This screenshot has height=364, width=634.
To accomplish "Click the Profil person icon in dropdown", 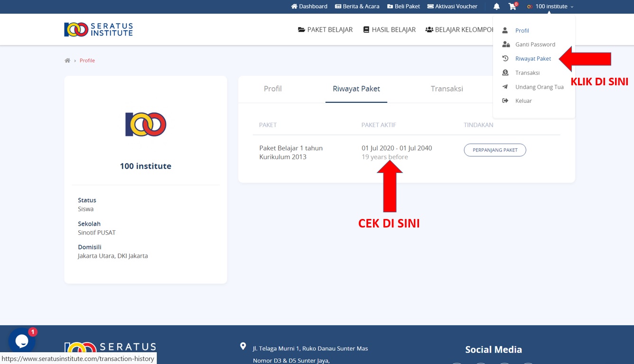I will tap(505, 30).
